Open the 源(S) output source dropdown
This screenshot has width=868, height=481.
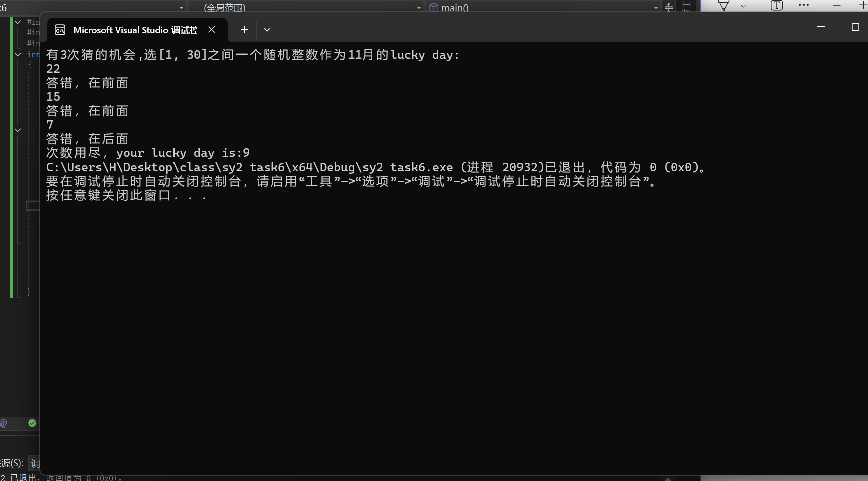point(35,463)
